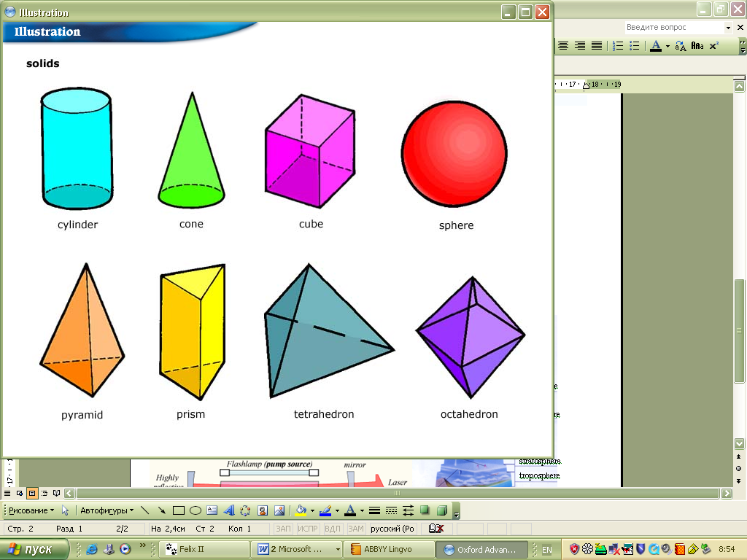Viewport: 747px width, 560px height.
Task: Expand Formatting toolbar options
Action: coord(743,46)
